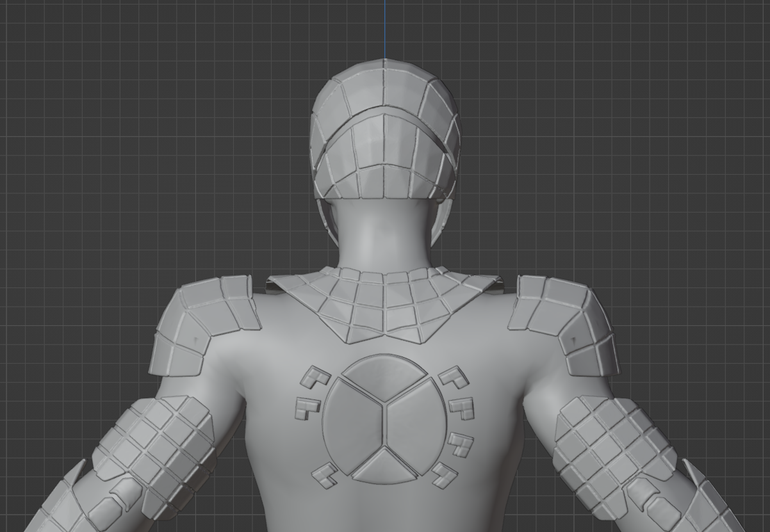
Task: Select the shoulder pauldron on the viewer's left
Action: pos(204,325)
